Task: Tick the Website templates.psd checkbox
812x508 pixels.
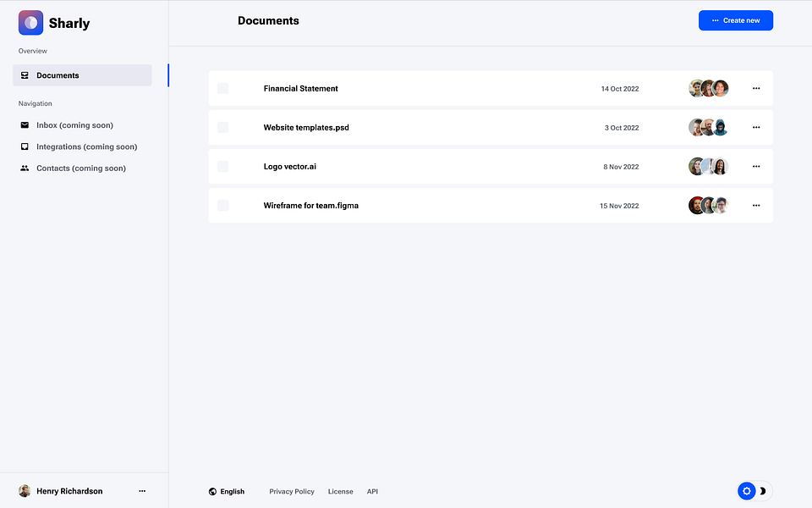Action: coord(222,128)
